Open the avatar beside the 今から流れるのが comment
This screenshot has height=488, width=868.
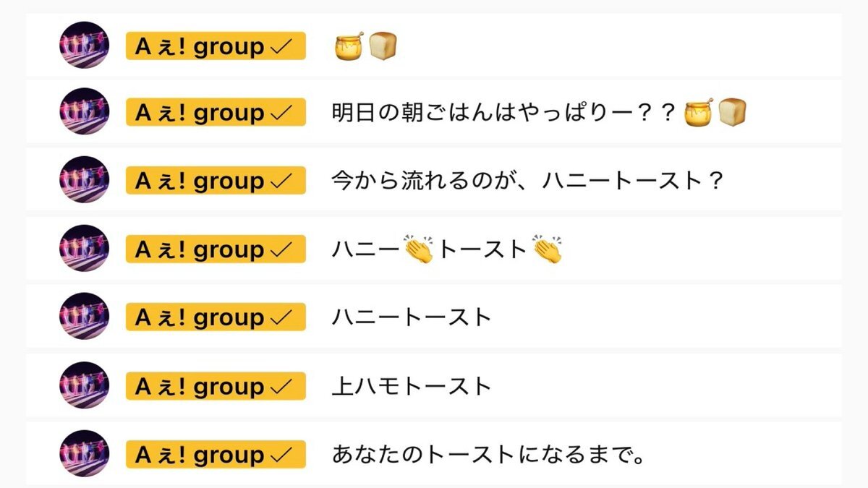click(84, 180)
